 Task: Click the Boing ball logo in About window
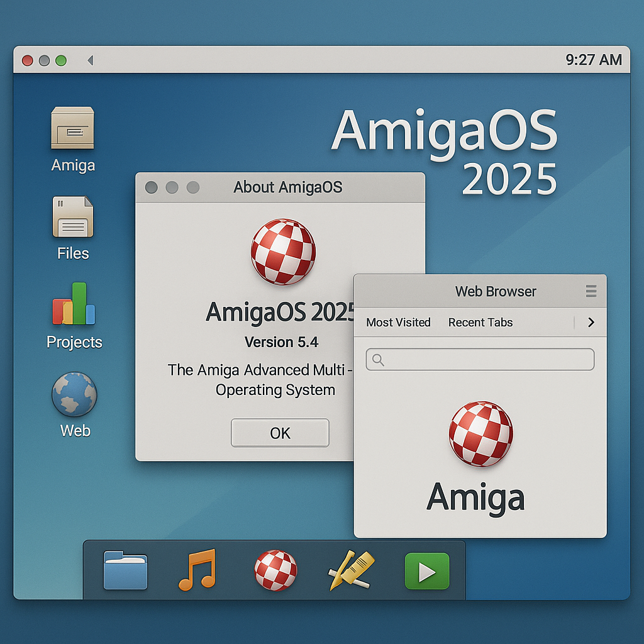(284, 252)
